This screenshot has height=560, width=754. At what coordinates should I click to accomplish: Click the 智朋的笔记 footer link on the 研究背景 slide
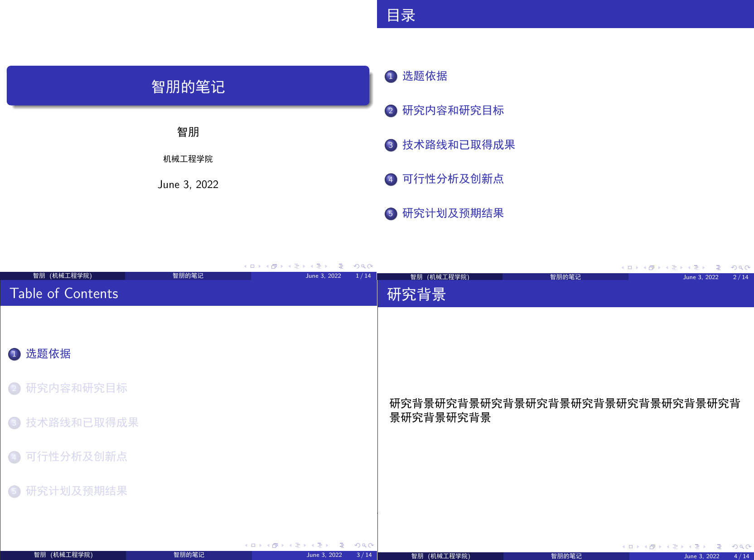pyautogui.click(x=565, y=556)
